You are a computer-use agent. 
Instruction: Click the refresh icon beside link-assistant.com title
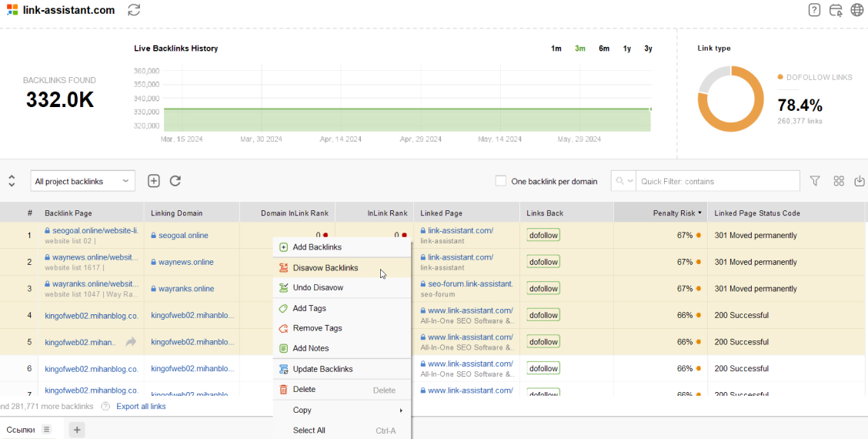(133, 10)
